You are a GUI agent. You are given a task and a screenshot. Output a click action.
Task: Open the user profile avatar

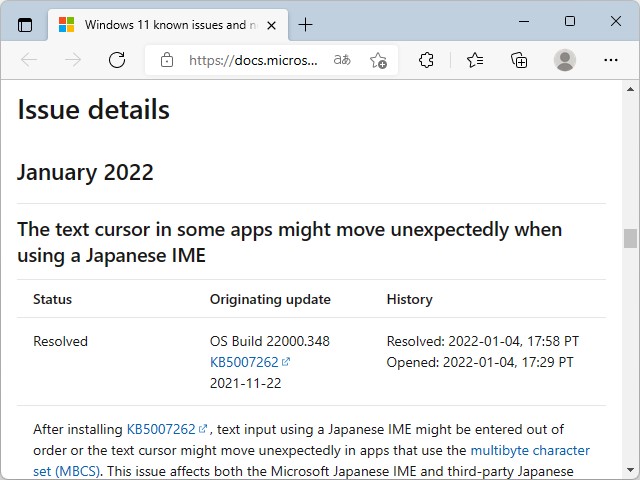(565, 60)
